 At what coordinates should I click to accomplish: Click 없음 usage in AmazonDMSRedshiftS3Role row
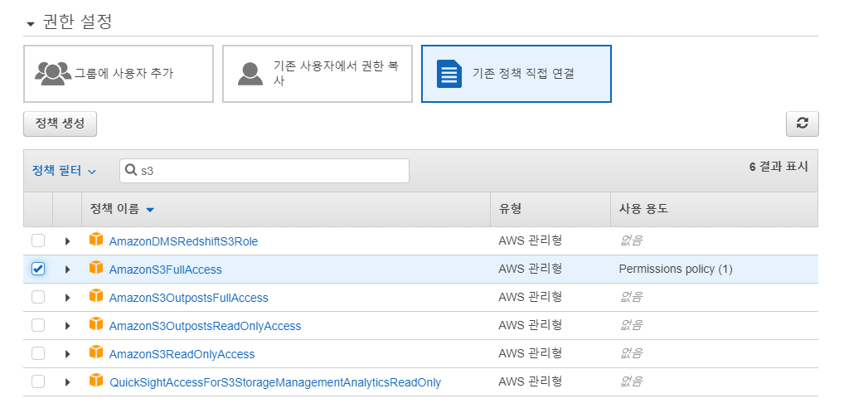pyautogui.click(x=631, y=241)
